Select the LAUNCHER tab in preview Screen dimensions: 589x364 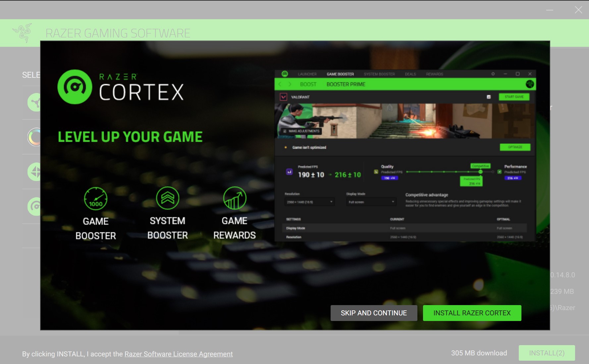click(307, 74)
